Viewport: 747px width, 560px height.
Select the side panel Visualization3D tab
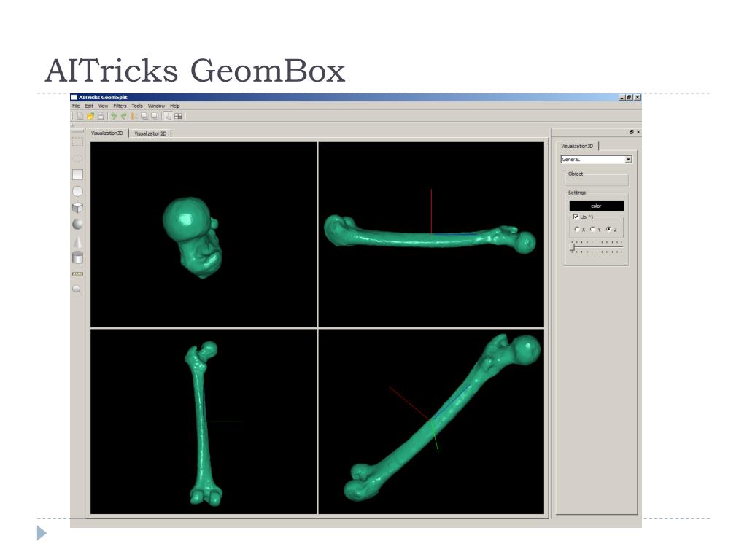(578, 146)
